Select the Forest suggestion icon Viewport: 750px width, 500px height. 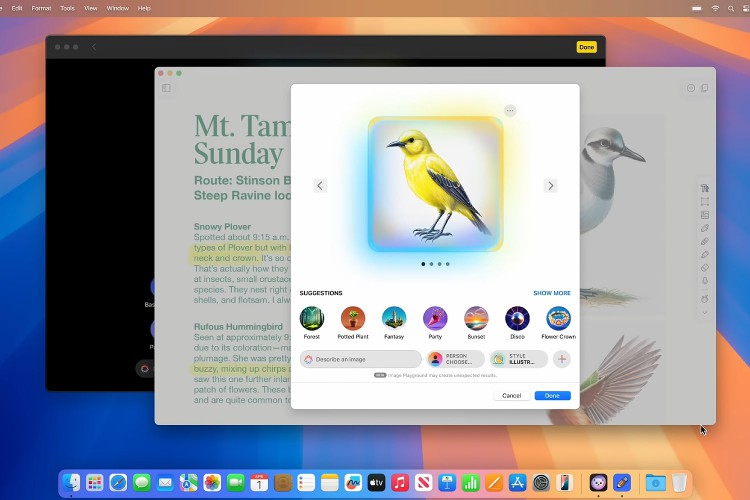(x=312, y=318)
